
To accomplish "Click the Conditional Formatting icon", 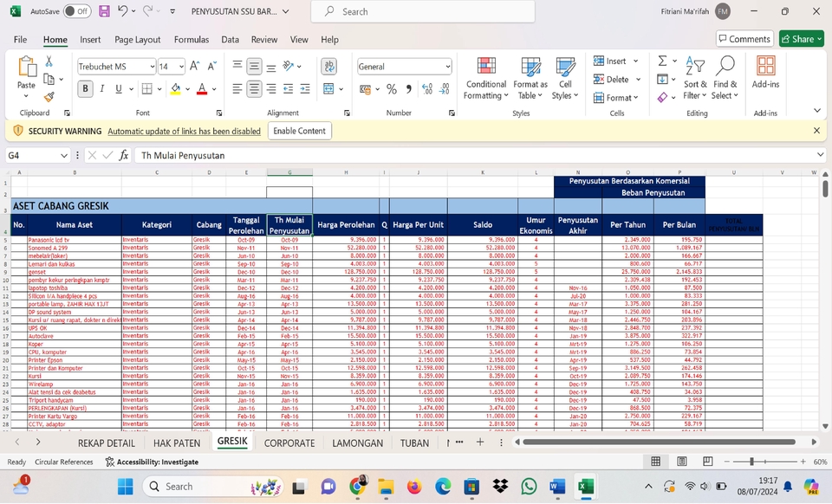I will [x=486, y=68].
